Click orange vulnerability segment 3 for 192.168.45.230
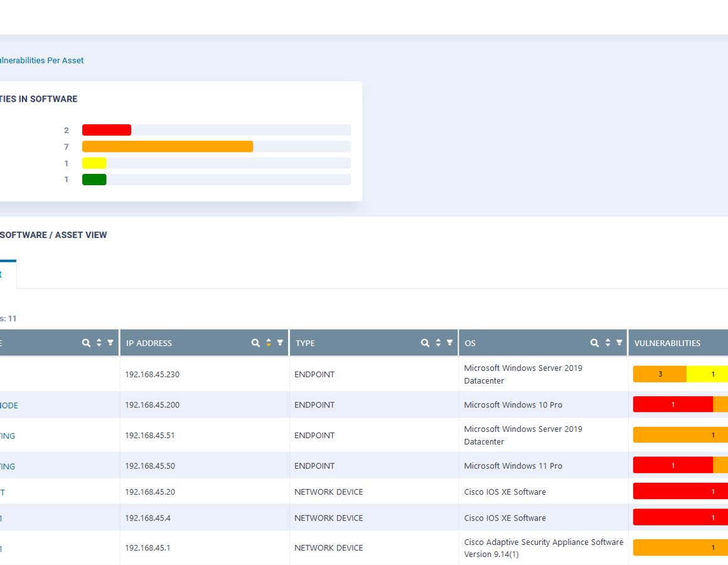 660,374
